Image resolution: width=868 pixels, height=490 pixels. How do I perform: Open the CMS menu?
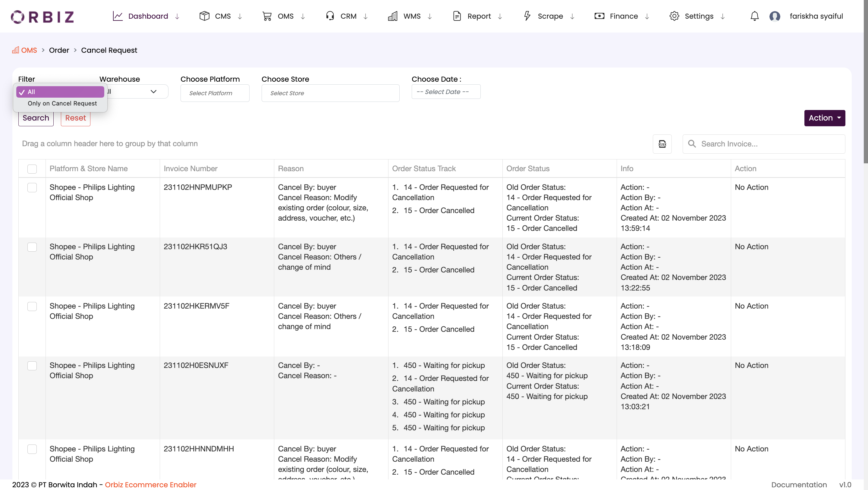pos(223,16)
